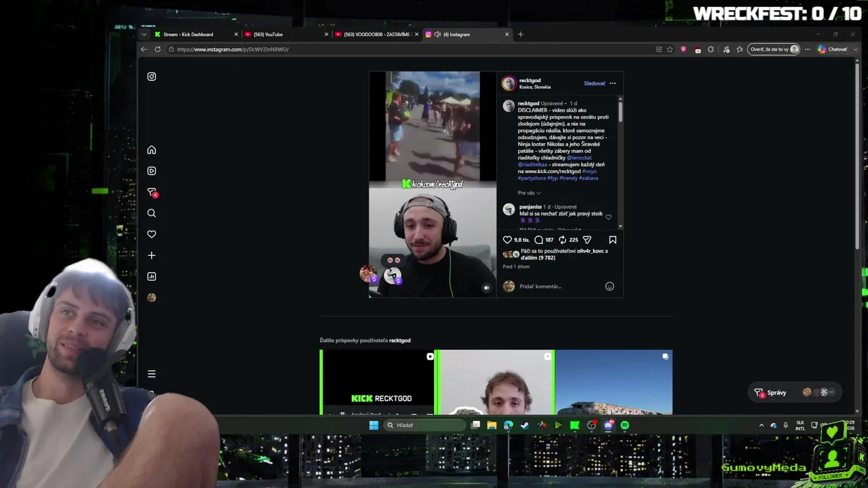
Task: Open Discord from the taskbar
Action: (x=608, y=426)
